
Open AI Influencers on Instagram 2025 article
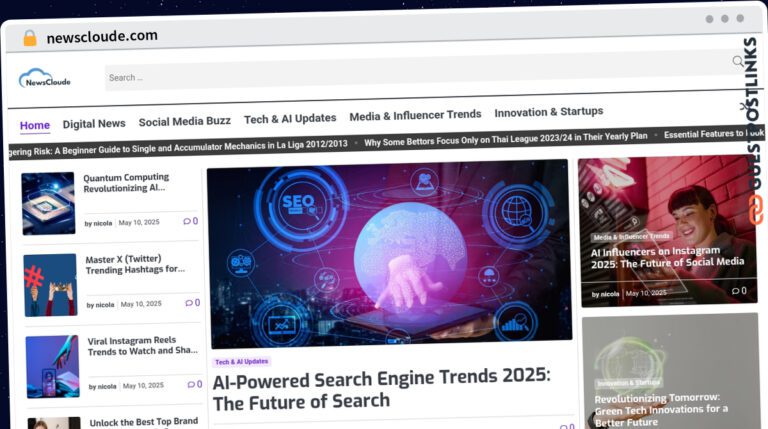tap(667, 257)
